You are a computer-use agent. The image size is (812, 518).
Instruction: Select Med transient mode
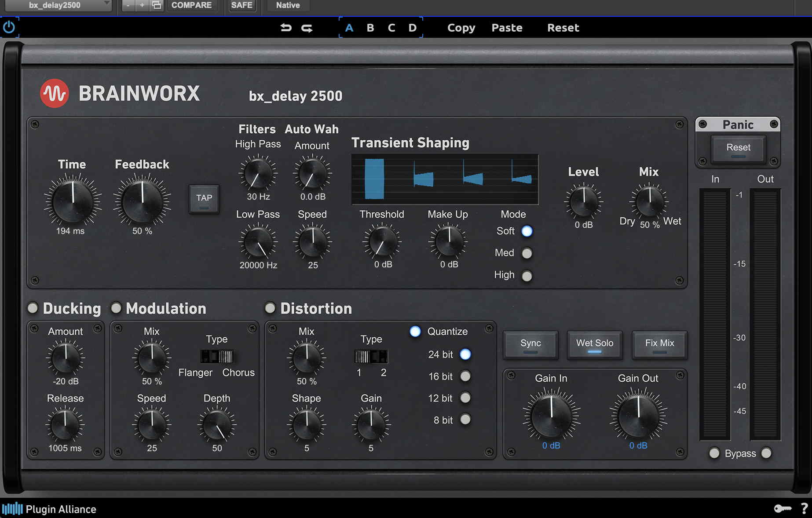527,253
